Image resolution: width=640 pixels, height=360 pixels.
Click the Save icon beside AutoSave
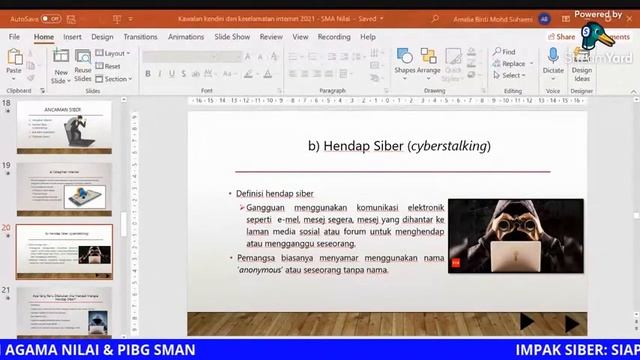(71, 19)
